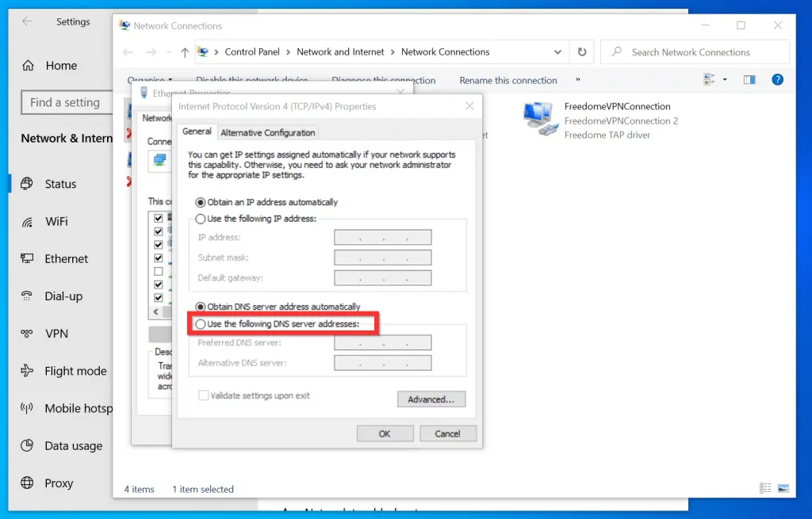Select Flight mode in Settings sidebar
Viewport: 812px width, 519px height.
[75, 371]
